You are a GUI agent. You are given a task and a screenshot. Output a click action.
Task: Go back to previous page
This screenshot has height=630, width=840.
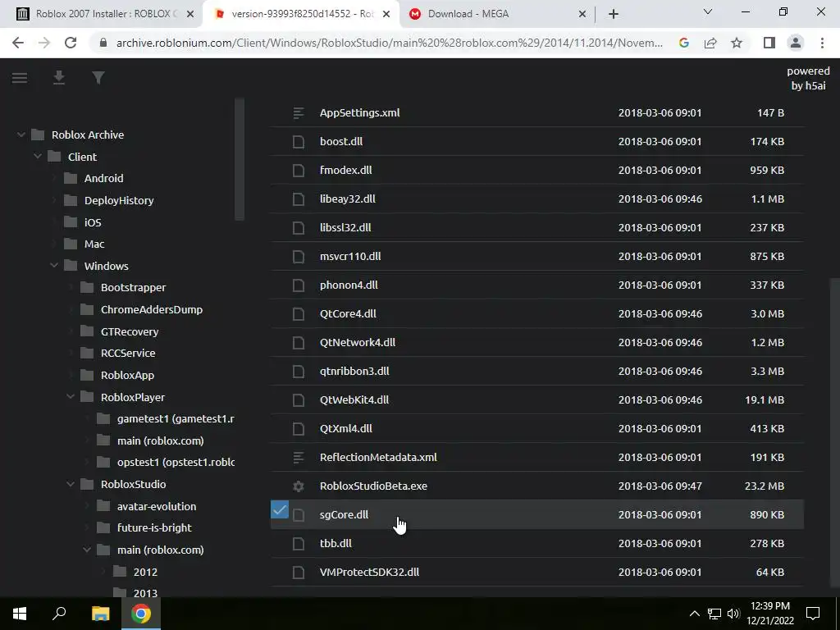(x=18, y=43)
